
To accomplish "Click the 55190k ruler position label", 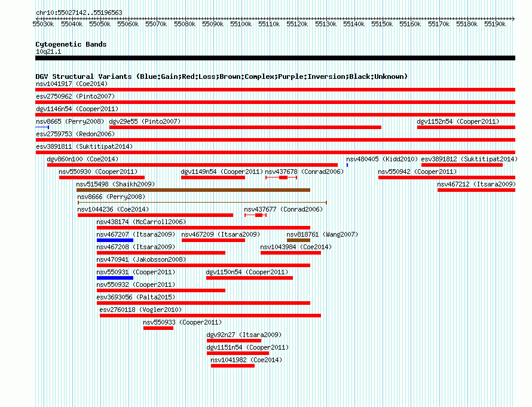I will coord(495,24).
